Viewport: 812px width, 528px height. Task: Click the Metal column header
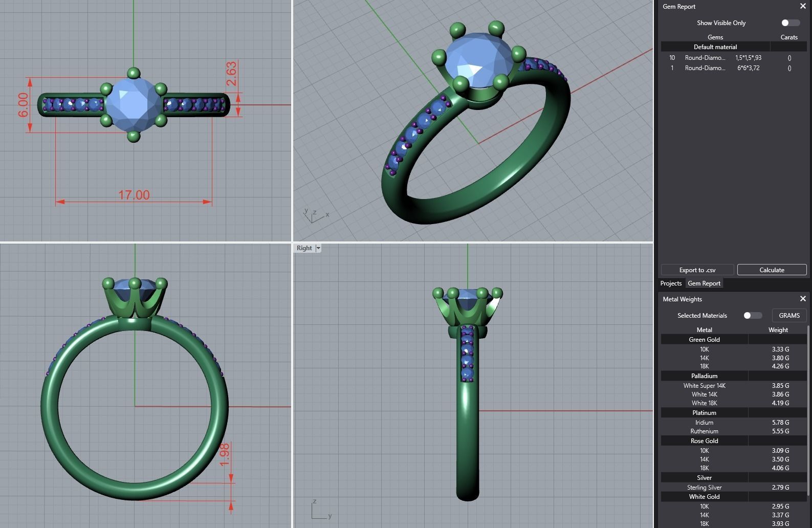coord(704,329)
